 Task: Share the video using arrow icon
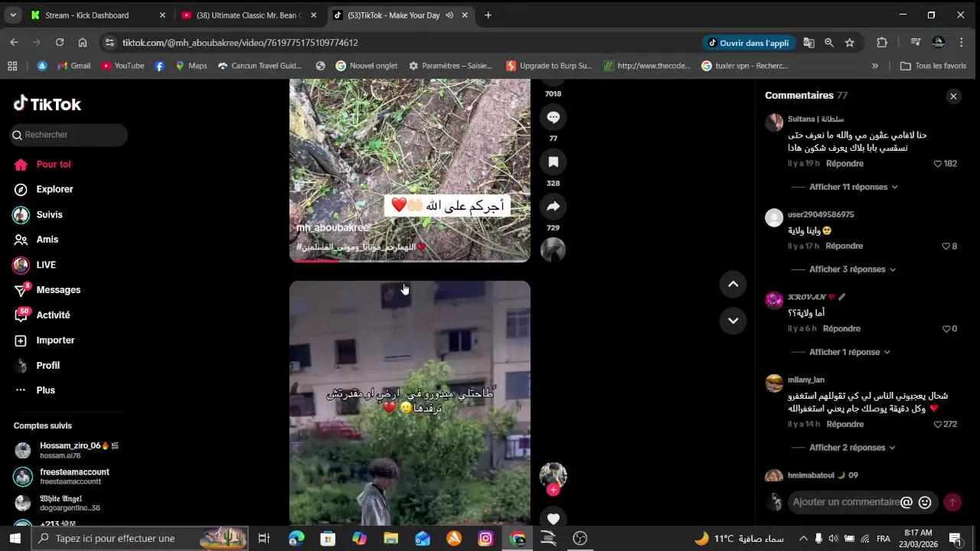[553, 206]
